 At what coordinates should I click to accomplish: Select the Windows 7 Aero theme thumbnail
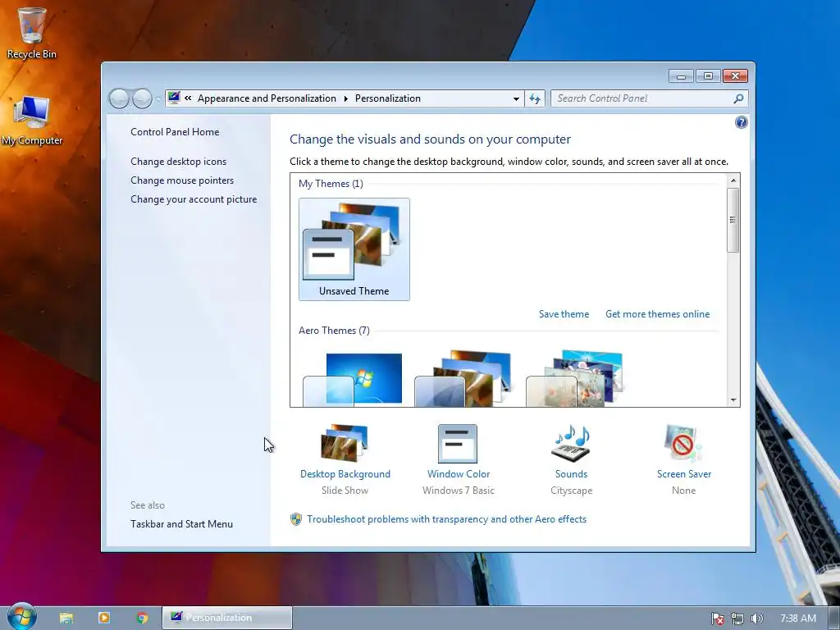[x=352, y=379]
